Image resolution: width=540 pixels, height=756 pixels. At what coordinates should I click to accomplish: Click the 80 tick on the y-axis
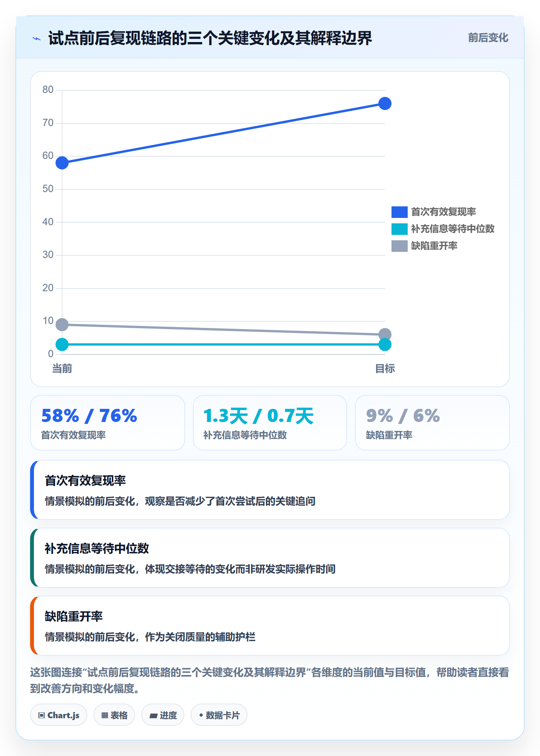pos(48,90)
